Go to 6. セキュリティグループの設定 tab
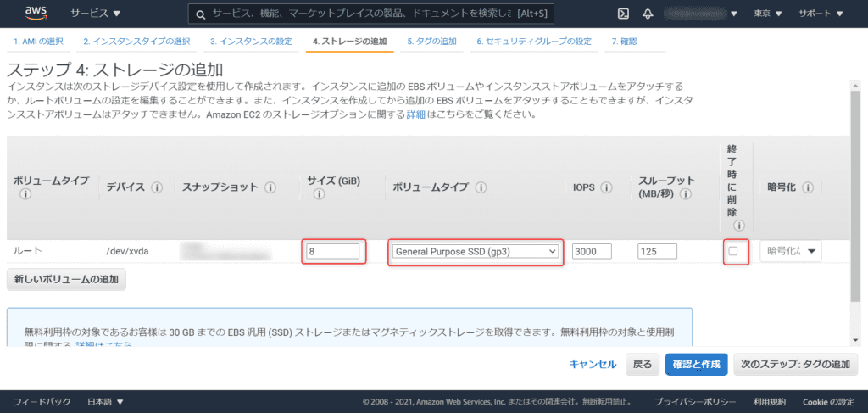 coord(533,41)
